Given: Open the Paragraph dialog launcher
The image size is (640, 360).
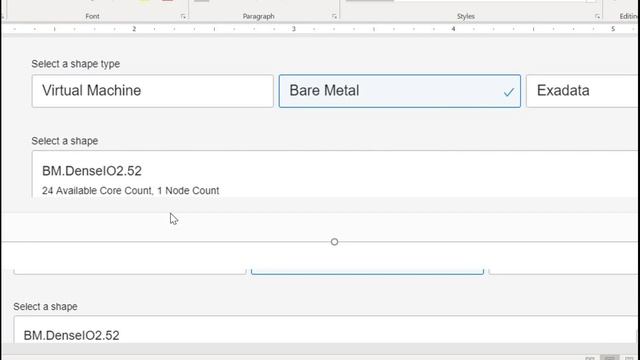Looking at the screenshot, I should pyautogui.click(x=334, y=16).
